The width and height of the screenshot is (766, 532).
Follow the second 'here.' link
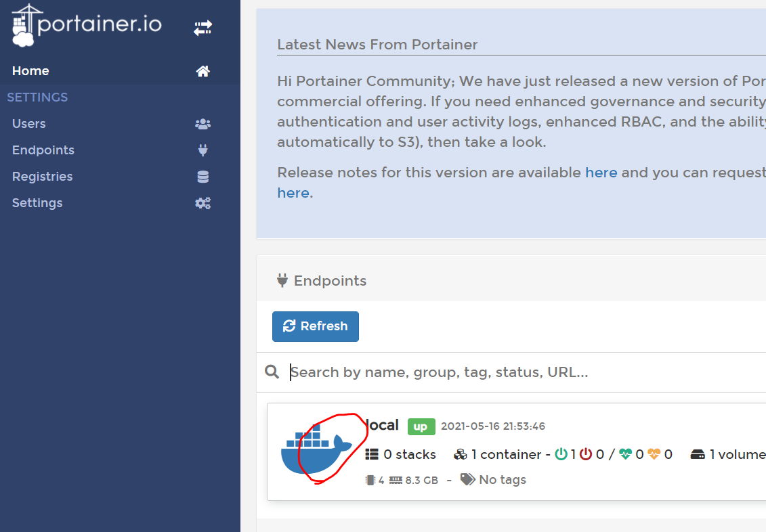click(295, 194)
